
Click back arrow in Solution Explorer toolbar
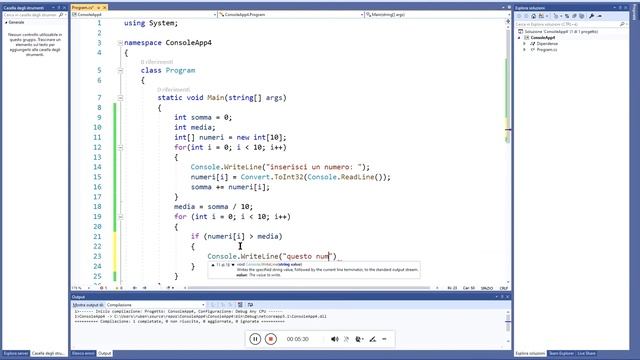pyautogui.click(x=519, y=16)
